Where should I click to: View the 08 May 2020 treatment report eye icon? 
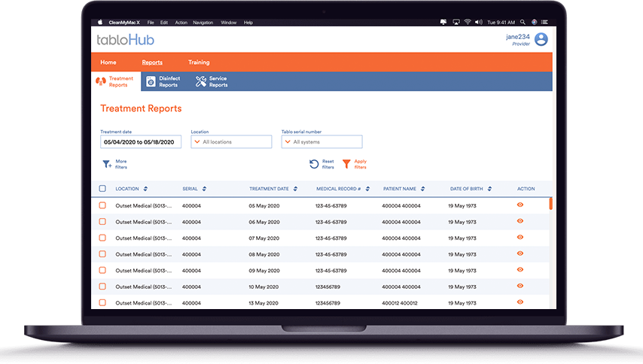point(520,253)
